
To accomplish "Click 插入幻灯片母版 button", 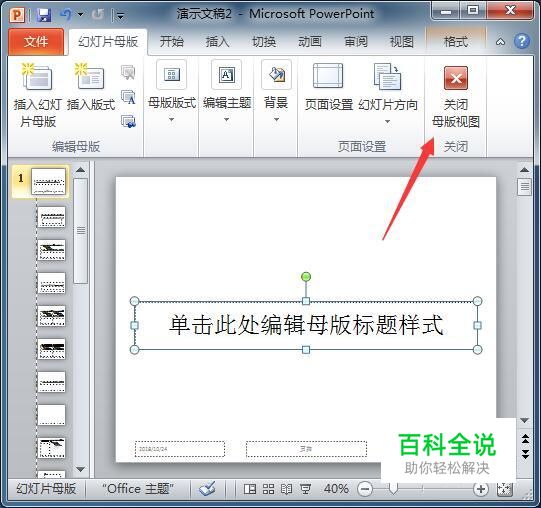I will 38,95.
